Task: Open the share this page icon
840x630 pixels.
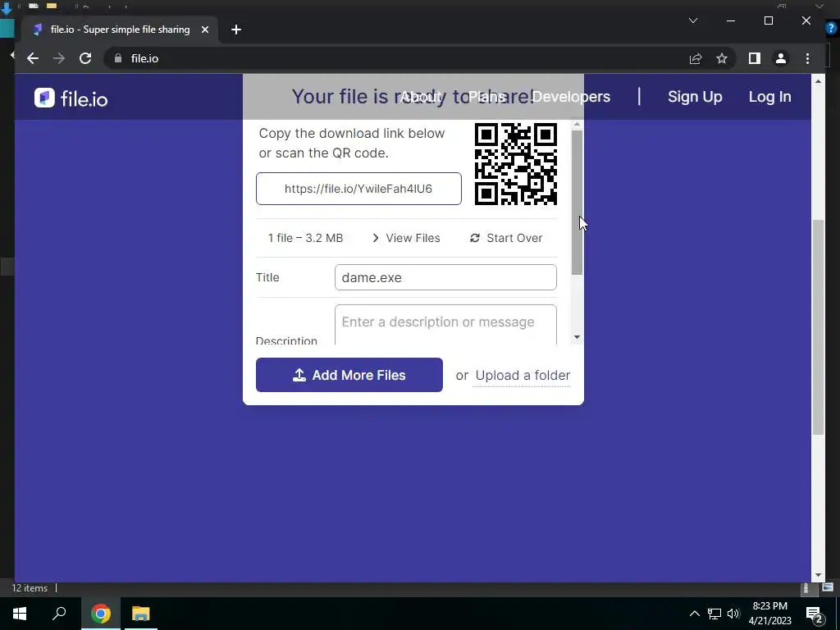Action: point(696,58)
